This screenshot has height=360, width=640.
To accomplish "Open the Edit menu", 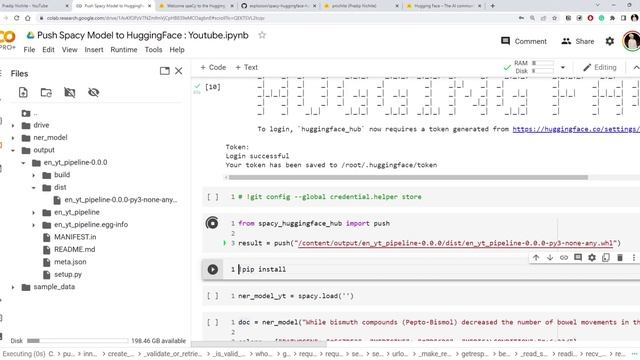I will point(48,50).
